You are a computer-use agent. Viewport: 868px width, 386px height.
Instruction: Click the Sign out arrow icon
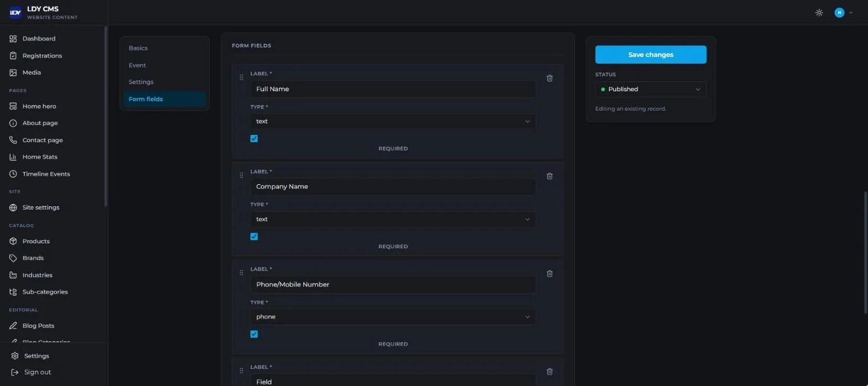click(15, 372)
